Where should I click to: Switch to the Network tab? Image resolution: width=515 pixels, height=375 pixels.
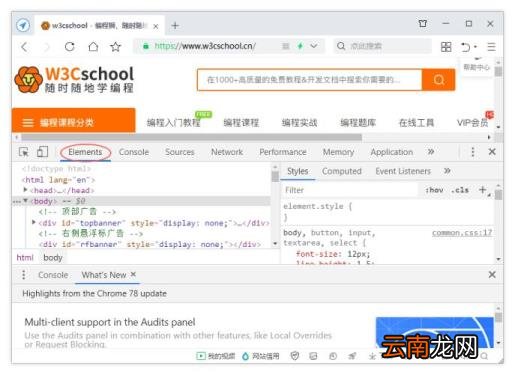[x=227, y=152]
